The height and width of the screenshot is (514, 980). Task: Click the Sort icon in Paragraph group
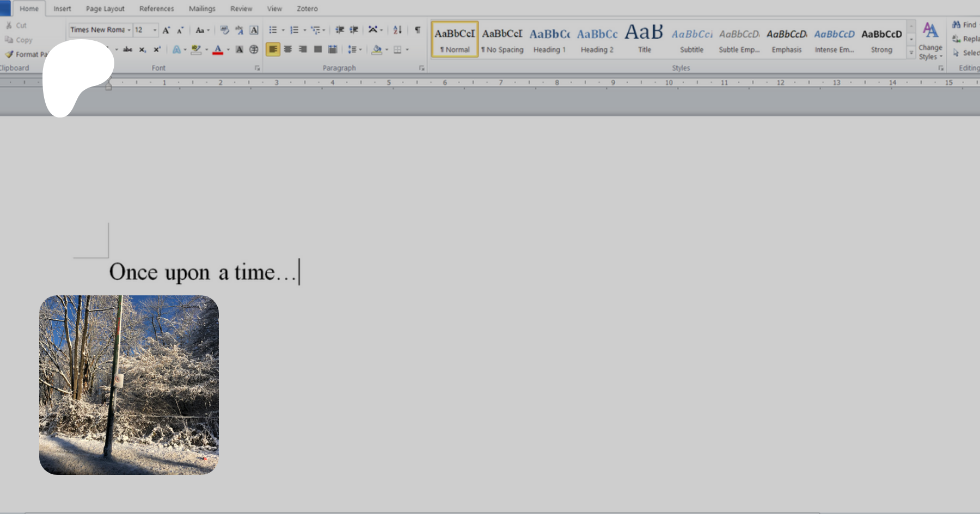(397, 30)
